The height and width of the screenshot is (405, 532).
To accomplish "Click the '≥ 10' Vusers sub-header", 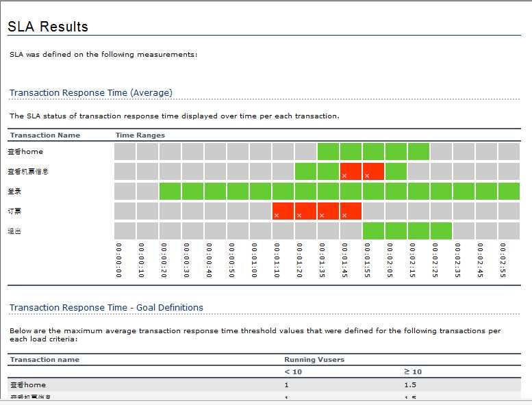I will click(413, 371).
